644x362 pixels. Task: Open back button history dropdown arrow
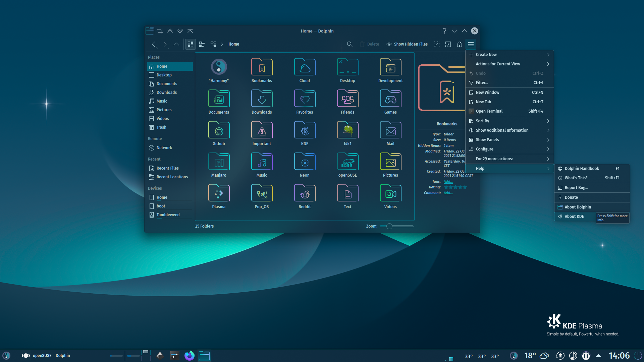coord(157,48)
